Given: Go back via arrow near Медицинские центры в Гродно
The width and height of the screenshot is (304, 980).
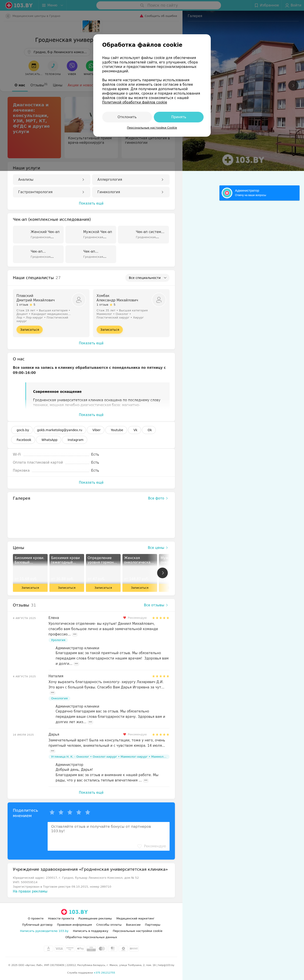Looking at the screenshot, I should (8, 16).
